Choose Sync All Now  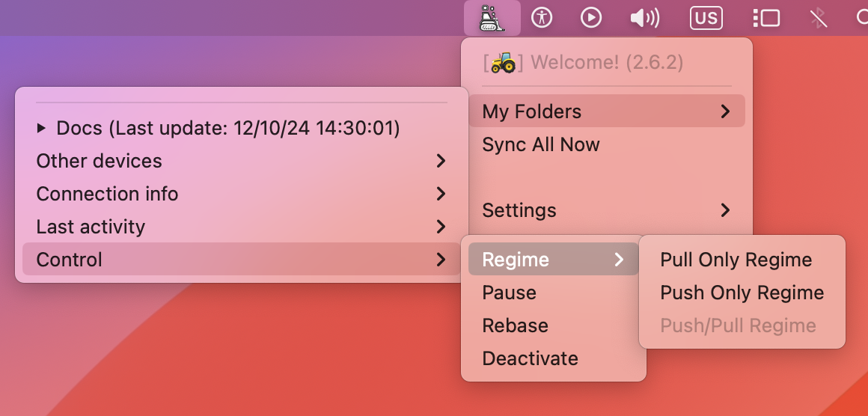607,144
